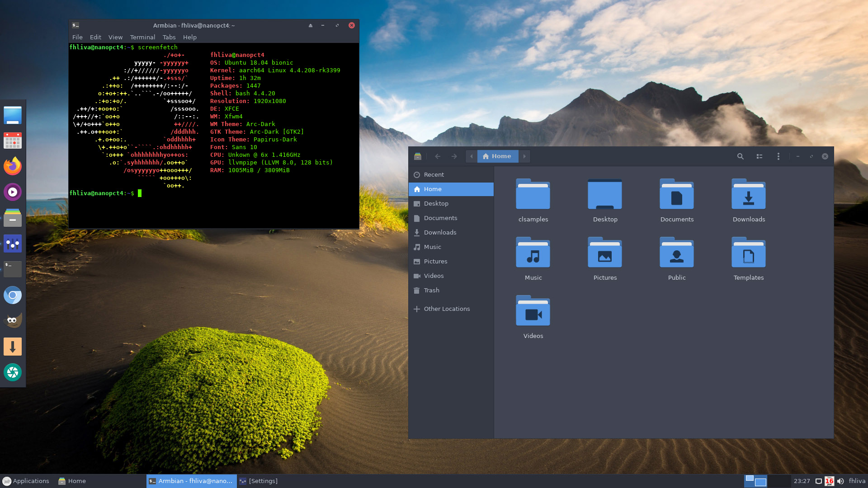Open the Desktop folder icon
Screen dimensions: 868x488
605,194
